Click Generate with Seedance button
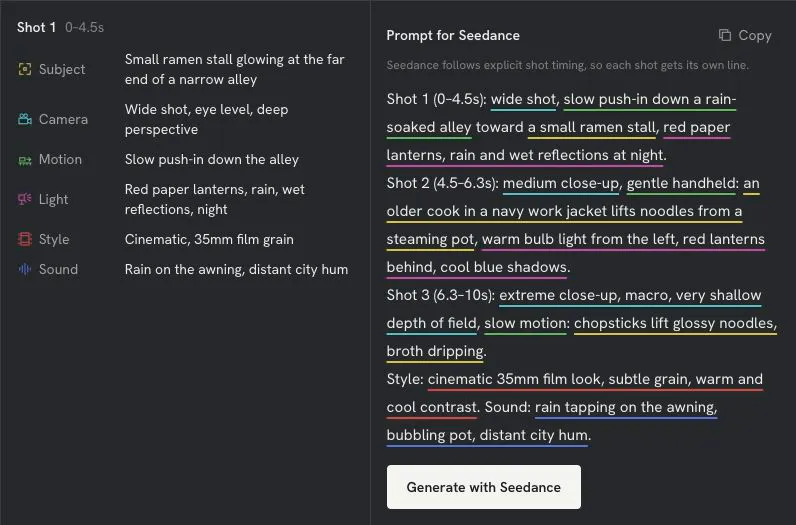The width and height of the screenshot is (796, 525). click(484, 487)
